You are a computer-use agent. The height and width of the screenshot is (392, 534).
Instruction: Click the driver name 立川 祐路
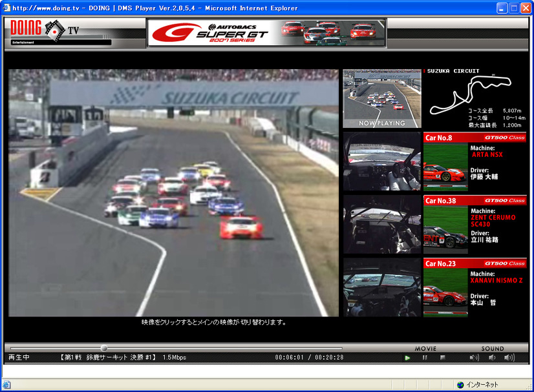484,240
